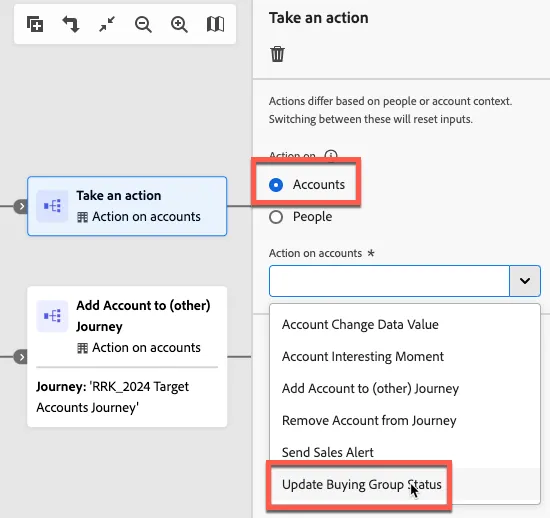Click the info icon beside Action on
This screenshot has width=550, height=518.
[331, 155]
